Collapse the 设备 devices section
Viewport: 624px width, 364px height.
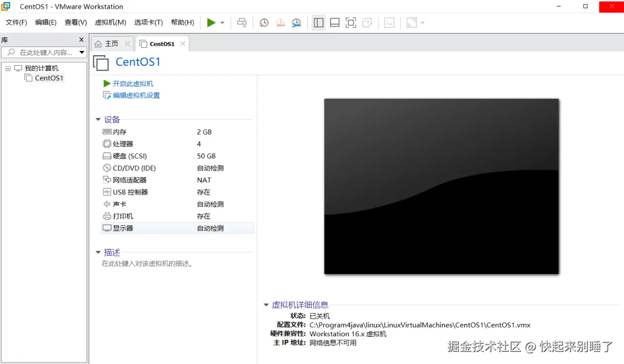coord(98,119)
